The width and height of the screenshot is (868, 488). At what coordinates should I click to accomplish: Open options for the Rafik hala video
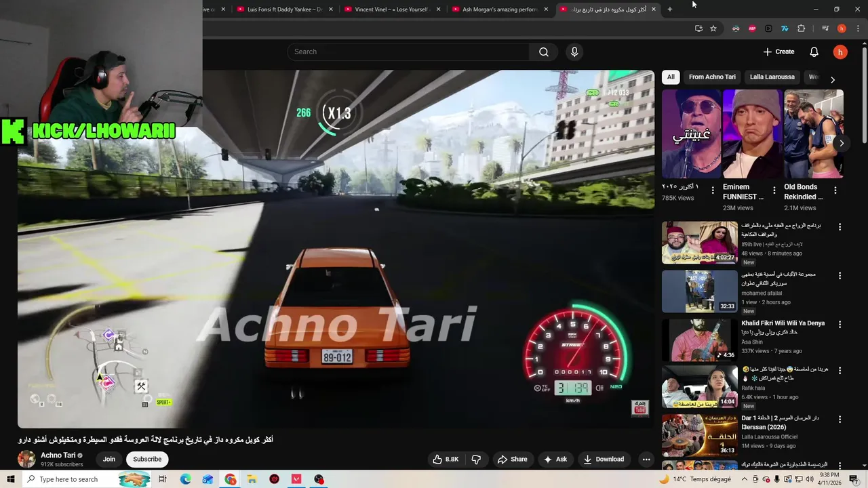point(840,371)
